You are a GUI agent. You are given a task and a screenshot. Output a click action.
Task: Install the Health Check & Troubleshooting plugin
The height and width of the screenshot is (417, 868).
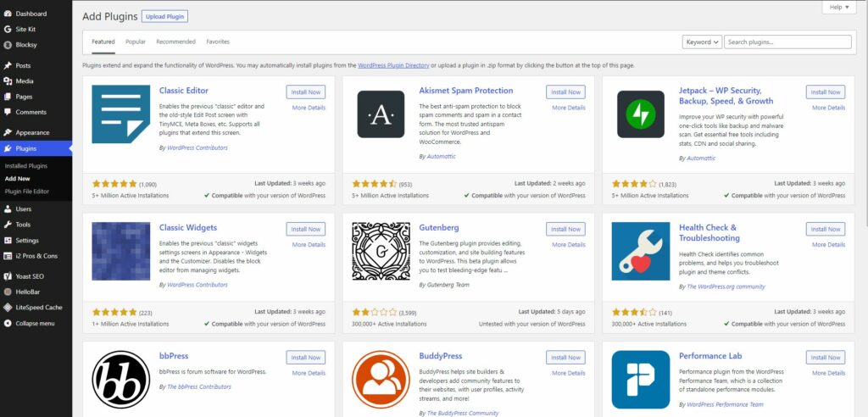pos(826,229)
